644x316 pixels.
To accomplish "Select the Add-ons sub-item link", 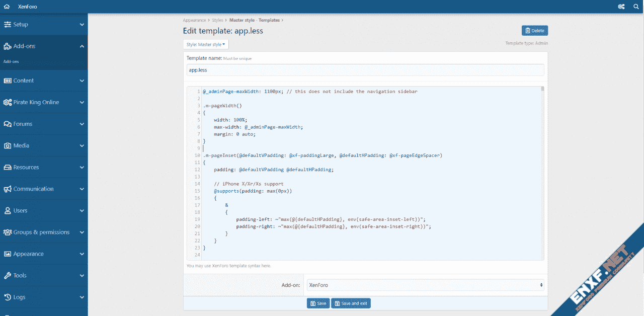I will (11, 61).
